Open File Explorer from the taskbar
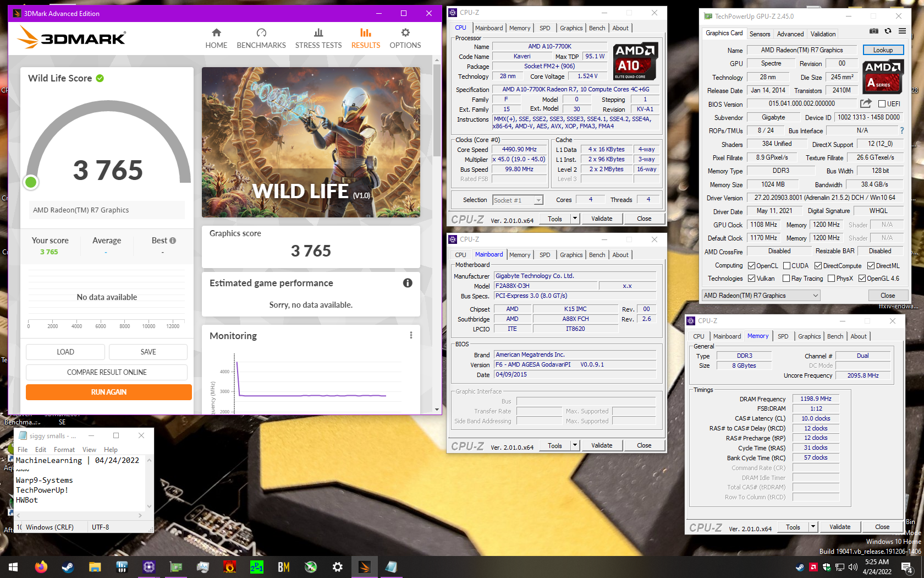 point(95,567)
